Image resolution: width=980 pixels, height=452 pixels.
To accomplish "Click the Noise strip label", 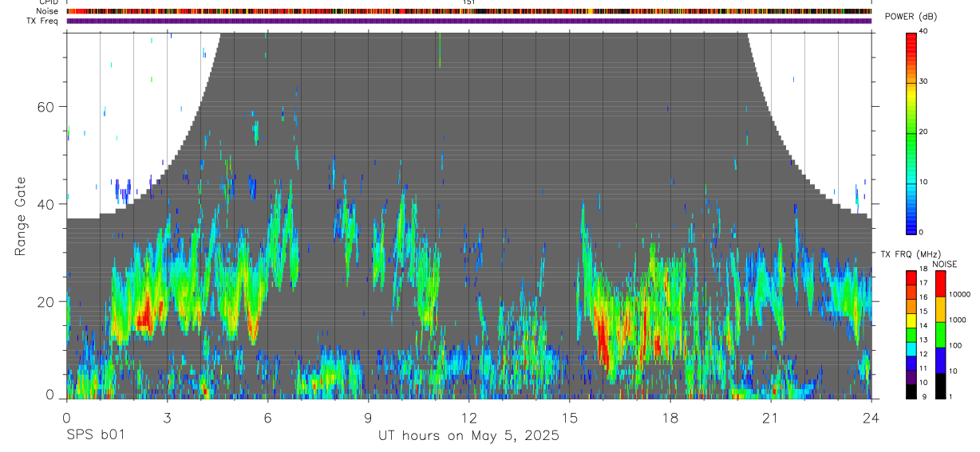I will (x=46, y=11).
